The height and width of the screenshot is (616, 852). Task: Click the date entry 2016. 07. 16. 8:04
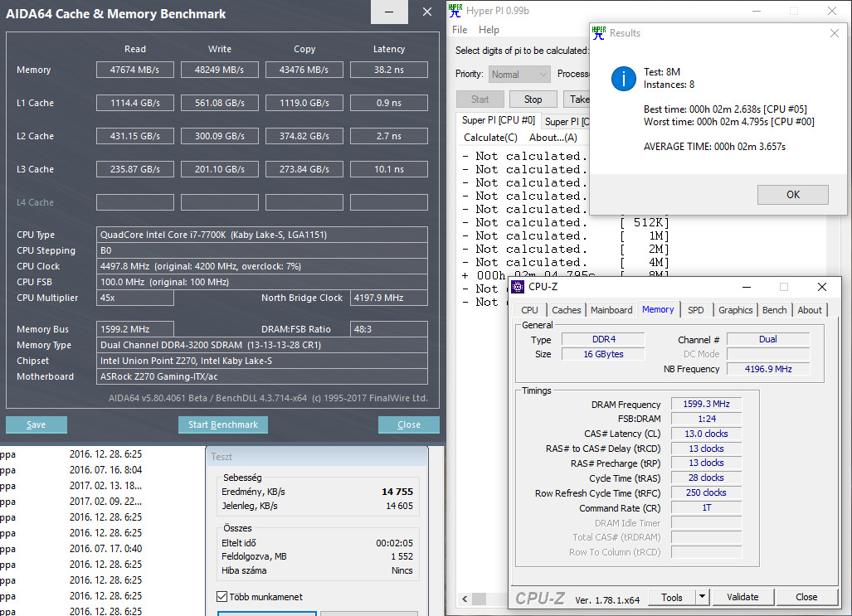tap(105, 470)
